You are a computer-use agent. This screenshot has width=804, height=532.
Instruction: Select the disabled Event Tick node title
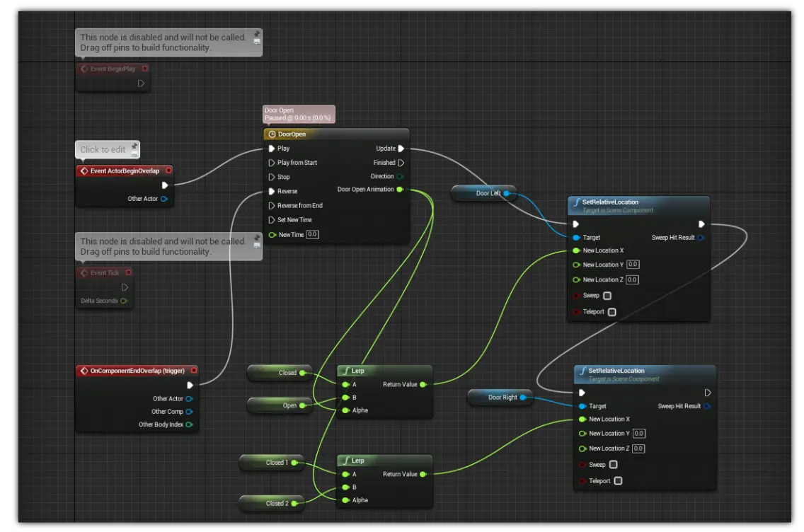105,272
